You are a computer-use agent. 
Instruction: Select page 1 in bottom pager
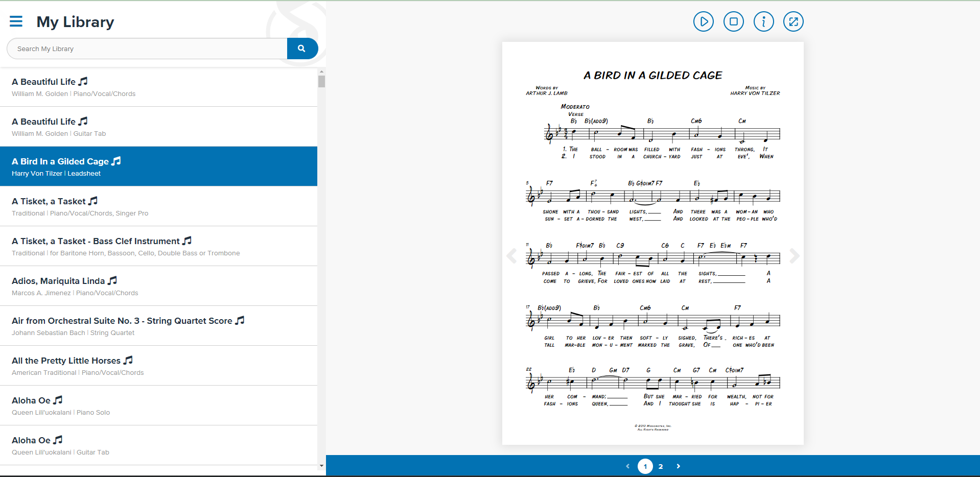click(645, 466)
